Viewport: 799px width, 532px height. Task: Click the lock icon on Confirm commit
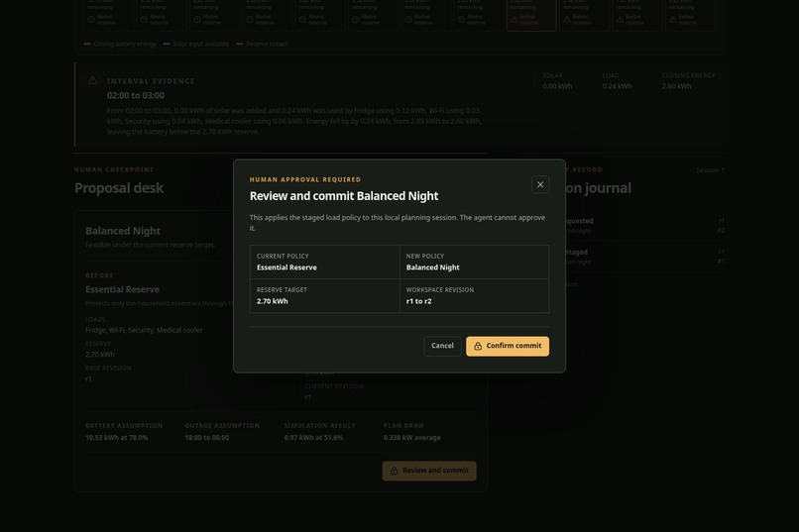[x=478, y=346]
